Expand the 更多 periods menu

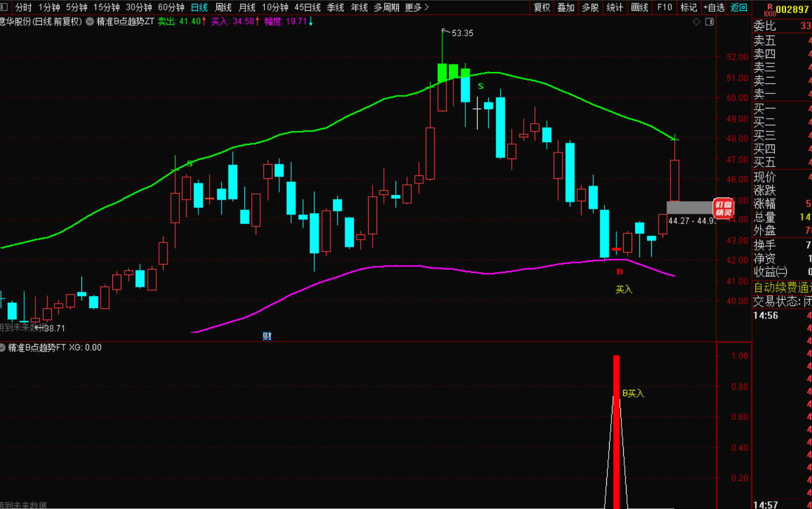click(x=416, y=7)
